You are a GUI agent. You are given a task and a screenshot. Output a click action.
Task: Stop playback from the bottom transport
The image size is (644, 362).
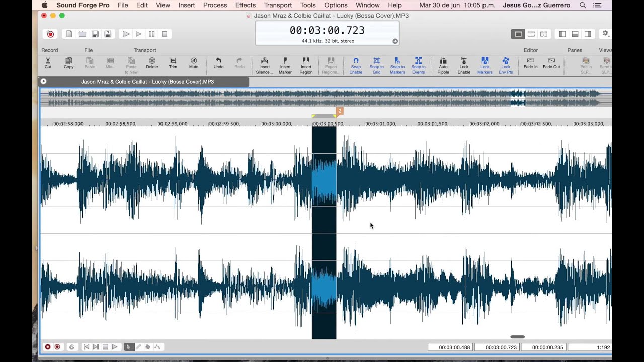105,347
